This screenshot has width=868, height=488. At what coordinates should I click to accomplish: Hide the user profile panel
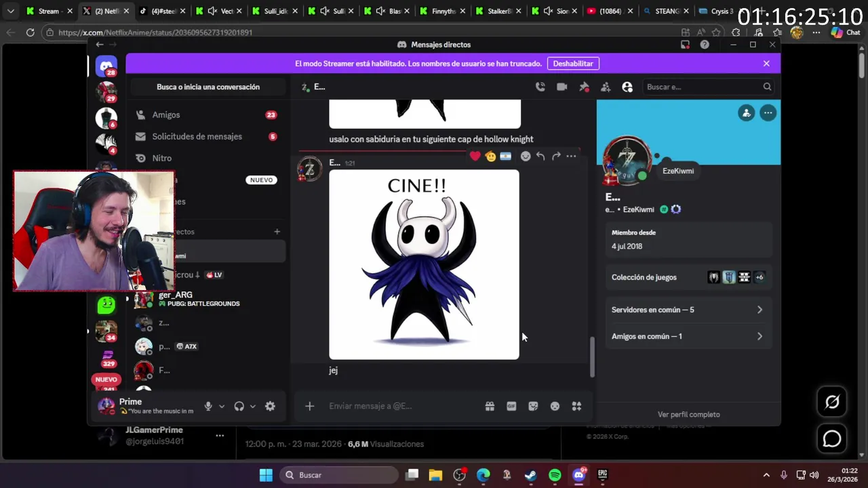click(627, 87)
